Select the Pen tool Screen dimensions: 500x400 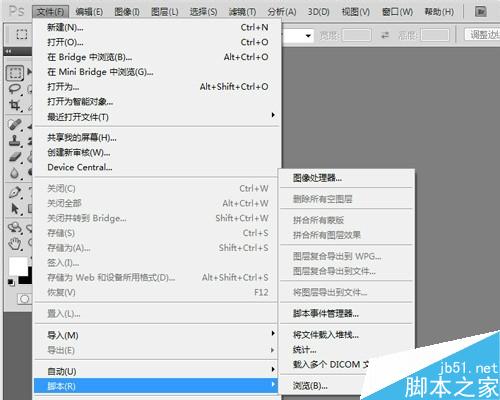(x=15, y=192)
